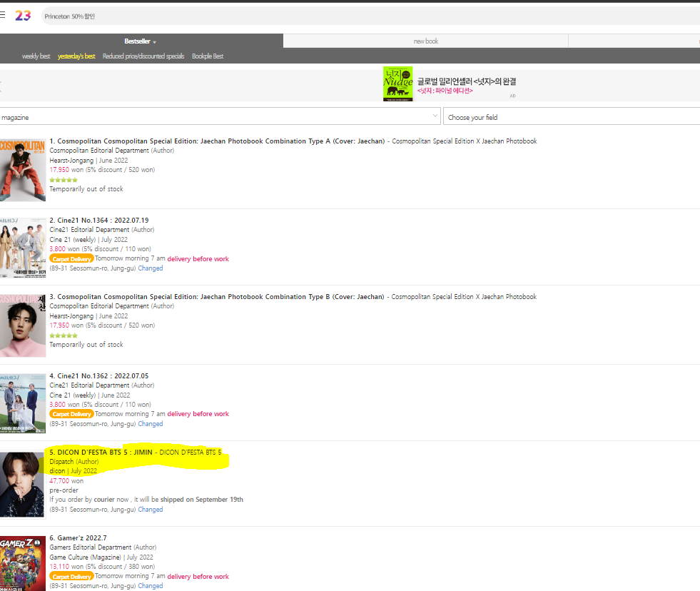The image size is (700, 591).
Task: Click the Yes24 logo
Action: tap(23, 16)
